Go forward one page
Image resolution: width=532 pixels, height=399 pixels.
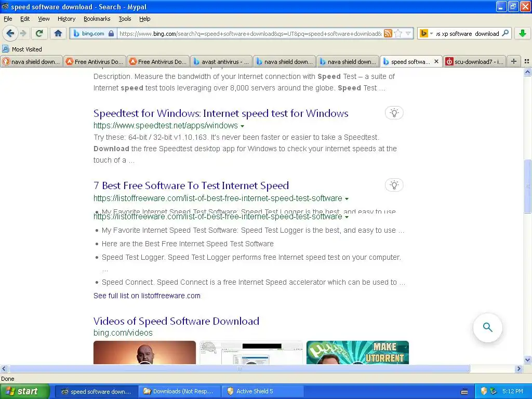[23, 33]
